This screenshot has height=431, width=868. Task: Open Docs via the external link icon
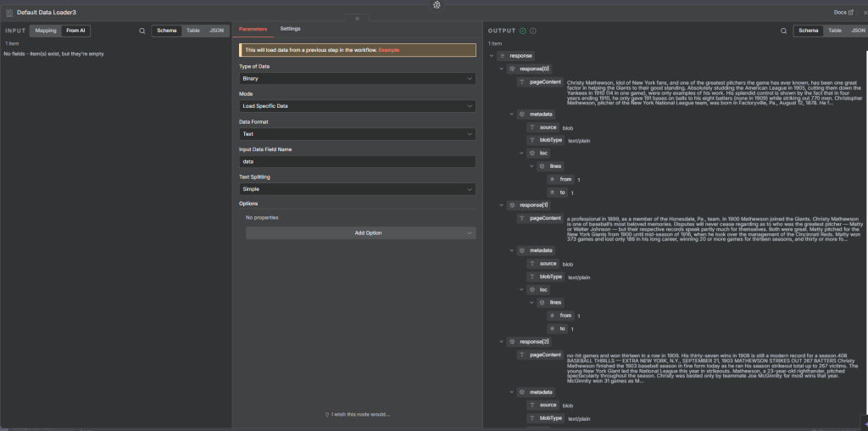[x=850, y=13]
